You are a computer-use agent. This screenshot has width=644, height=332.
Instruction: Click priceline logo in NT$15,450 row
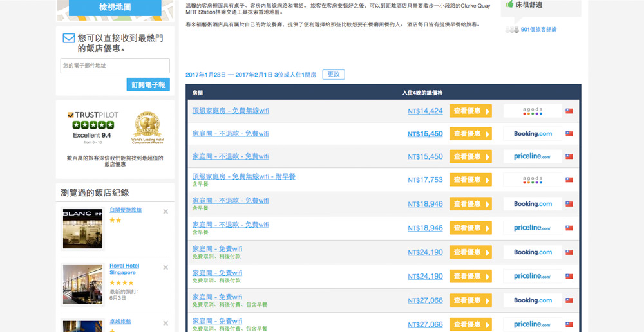[x=533, y=156]
